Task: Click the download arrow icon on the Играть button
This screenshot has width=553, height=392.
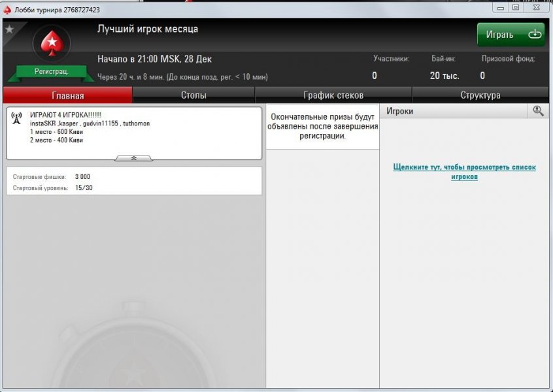Action: tap(535, 34)
